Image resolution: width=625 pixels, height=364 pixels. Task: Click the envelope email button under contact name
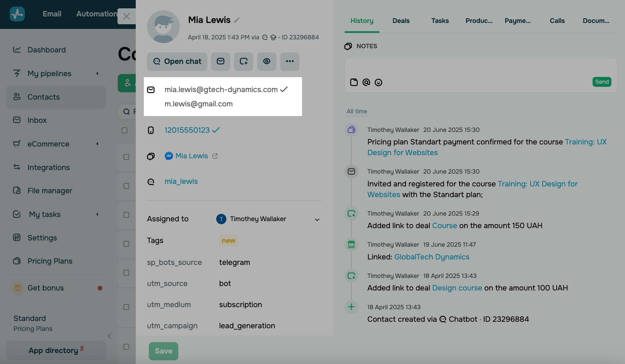pyautogui.click(x=220, y=61)
